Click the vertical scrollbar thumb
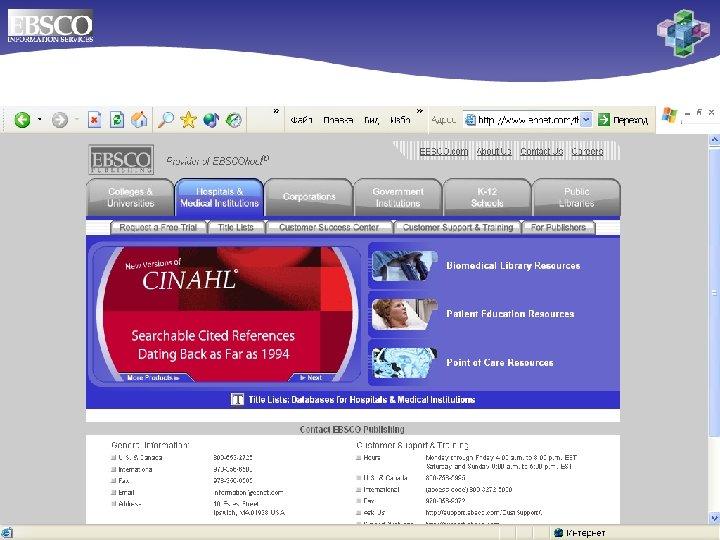Viewport: 720px width, 540px height. (714, 292)
